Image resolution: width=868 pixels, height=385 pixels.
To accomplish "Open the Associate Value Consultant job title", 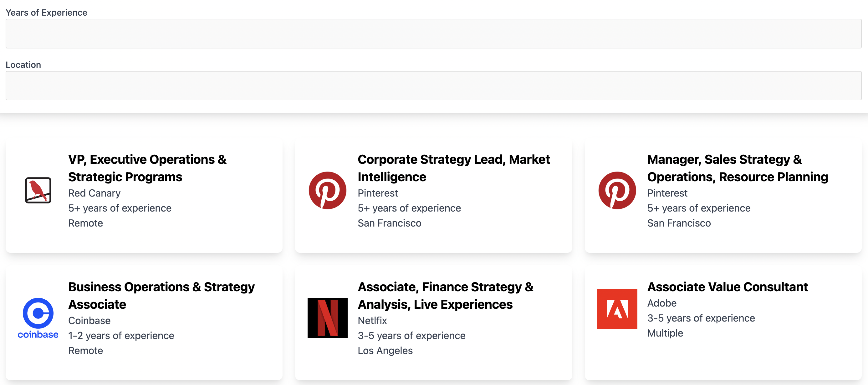I will point(728,287).
